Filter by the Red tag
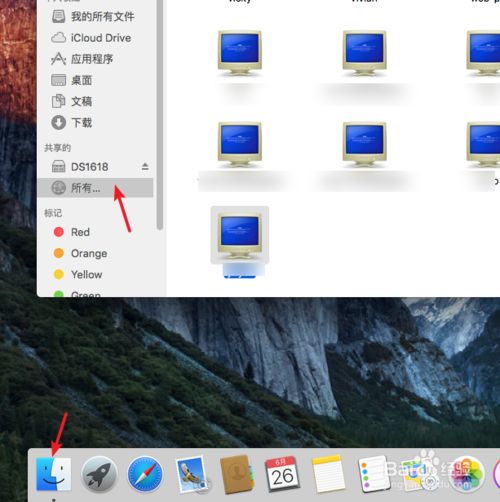Image resolution: width=500 pixels, height=502 pixels. click(72, 232)
